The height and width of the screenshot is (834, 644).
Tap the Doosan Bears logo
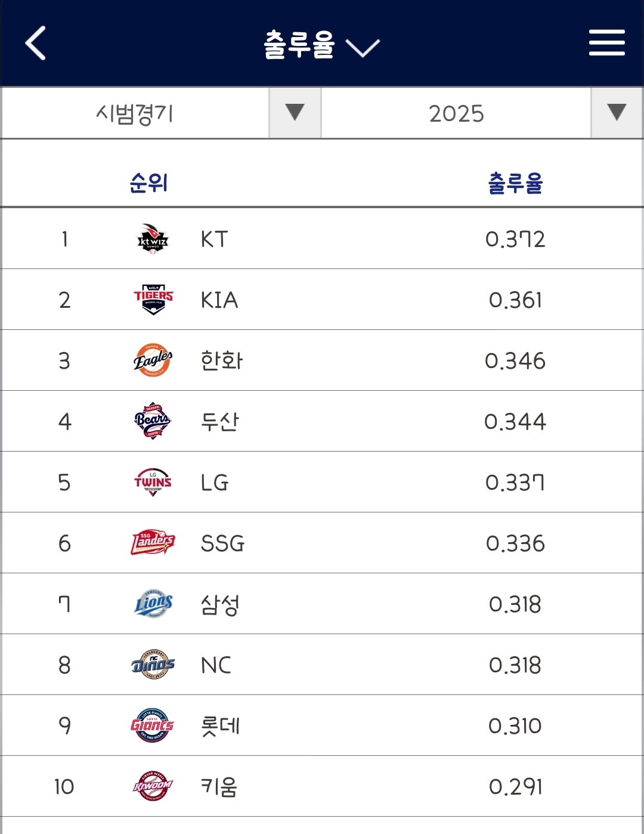pyautogui.click(x=153, y=422)
